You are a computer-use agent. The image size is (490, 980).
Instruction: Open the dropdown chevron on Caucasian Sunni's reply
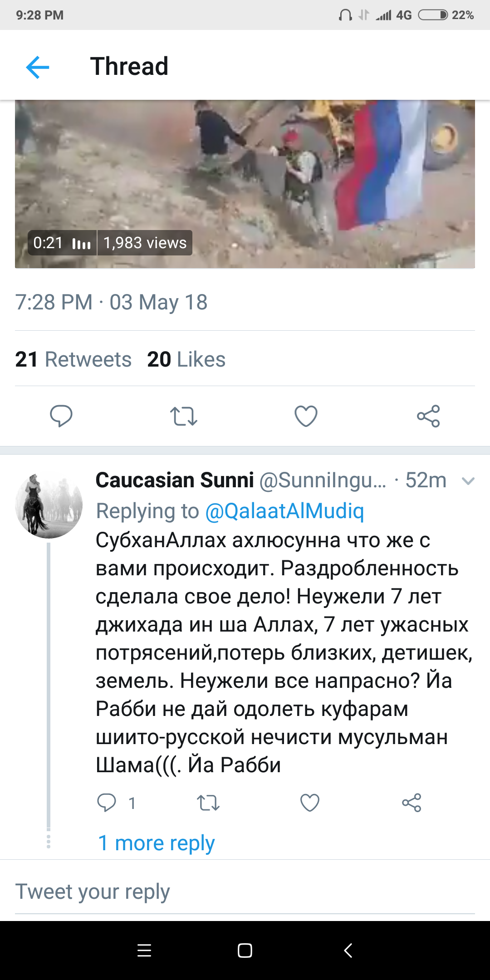pyautogui.click(x=468, y=481)
